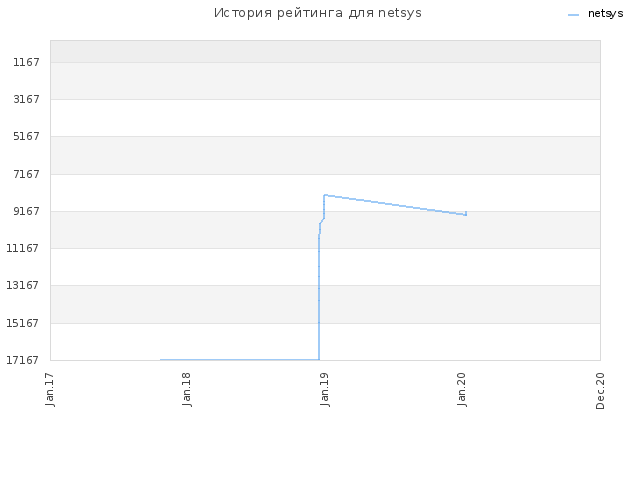The width and height of the screenshot is (640, 480).
Task: Click the 7167 y-axis label
Action: pos(26,174)
